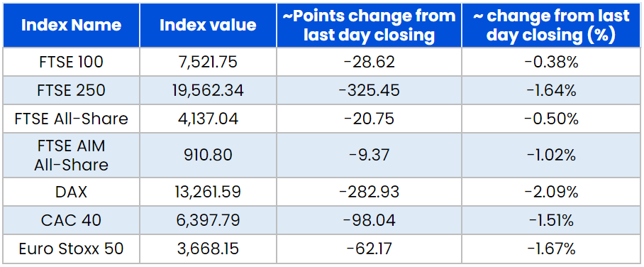Select the -98.04 points change cell
Image resolution: width=644 pixels, height=267 pixels.
click(369, 220)
